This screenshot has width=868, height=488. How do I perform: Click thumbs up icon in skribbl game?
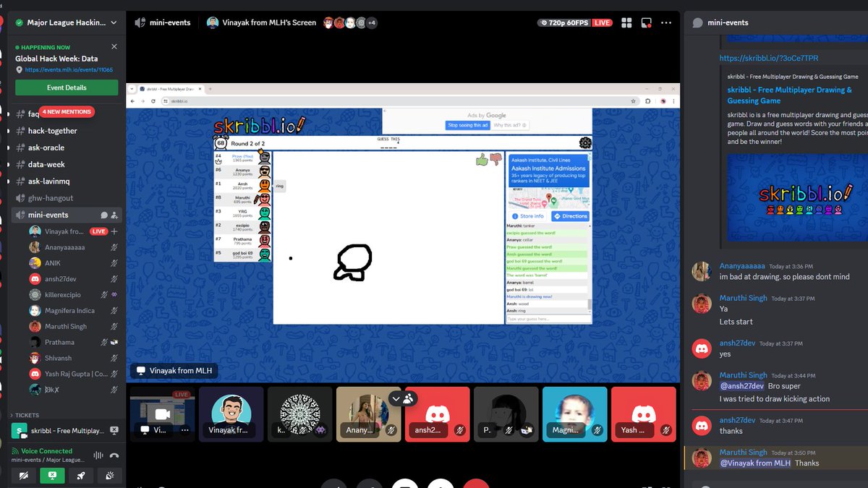click(482, 160)
